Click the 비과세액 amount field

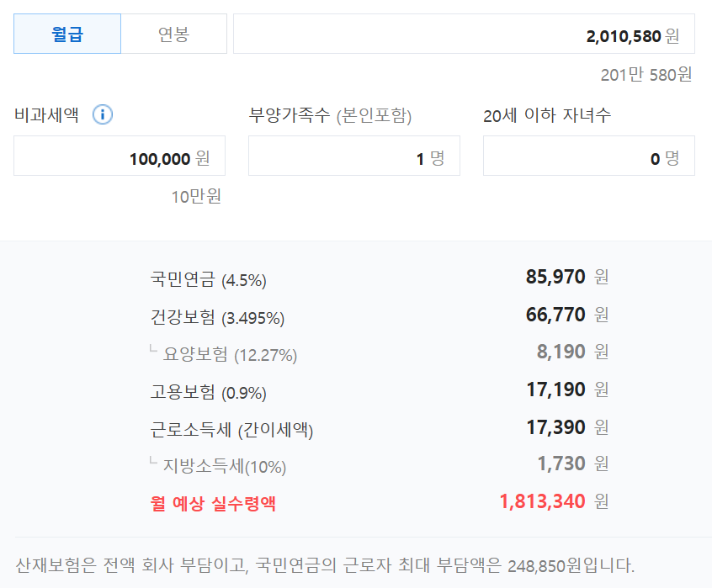[x=119, y=156]
